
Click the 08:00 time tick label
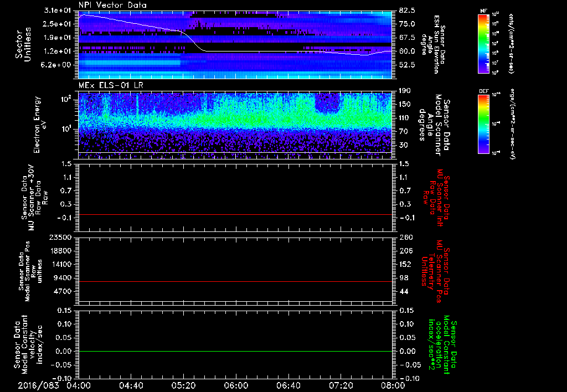(393, 385)
